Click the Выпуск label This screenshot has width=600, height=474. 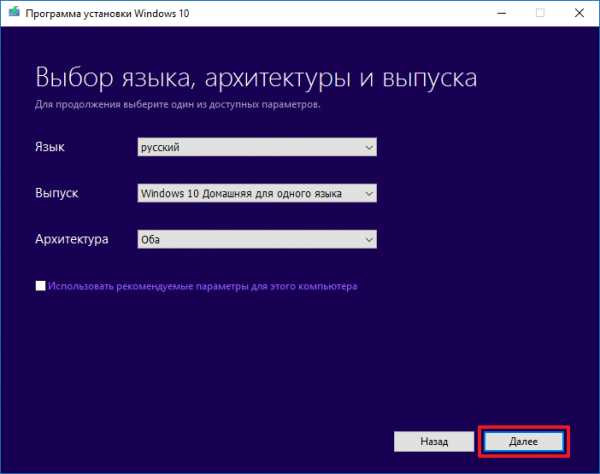click(57, 193)
